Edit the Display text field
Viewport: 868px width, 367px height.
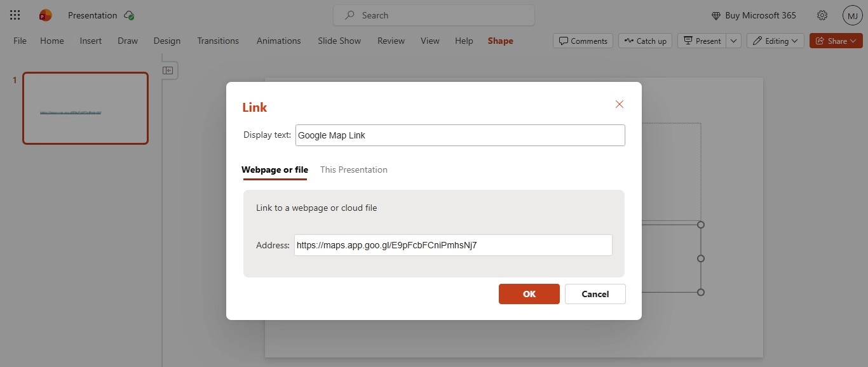click(460, 135)
